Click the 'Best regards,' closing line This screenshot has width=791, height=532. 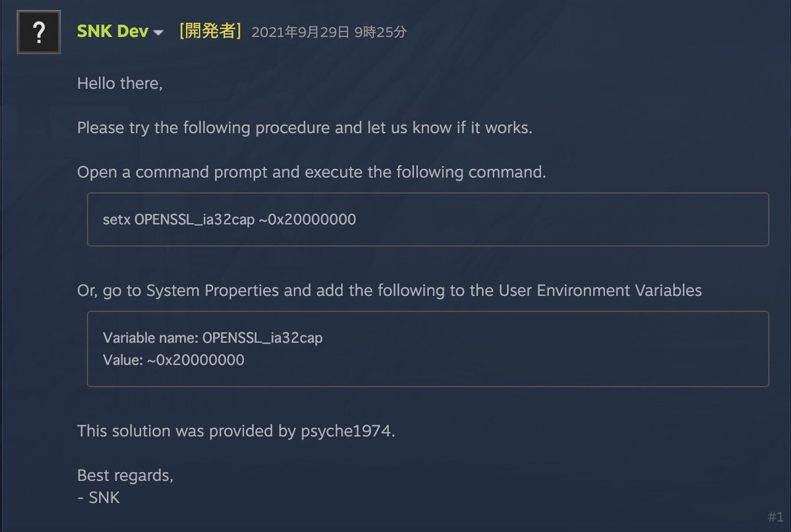[125, 475]
